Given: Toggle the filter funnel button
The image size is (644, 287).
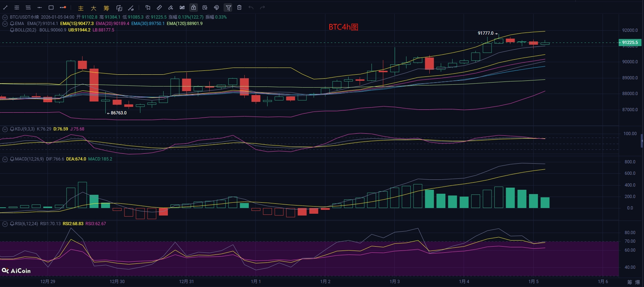Looking at the screenshot, I should pos(228,8).
